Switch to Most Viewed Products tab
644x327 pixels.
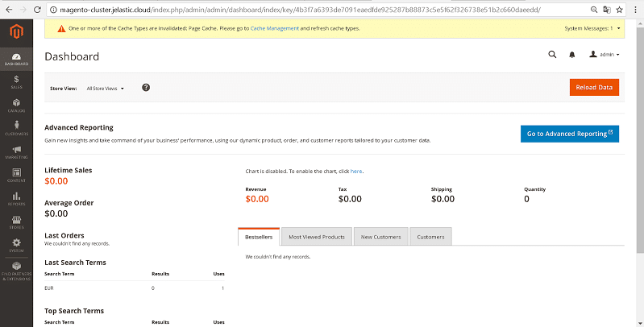(317, 237)
